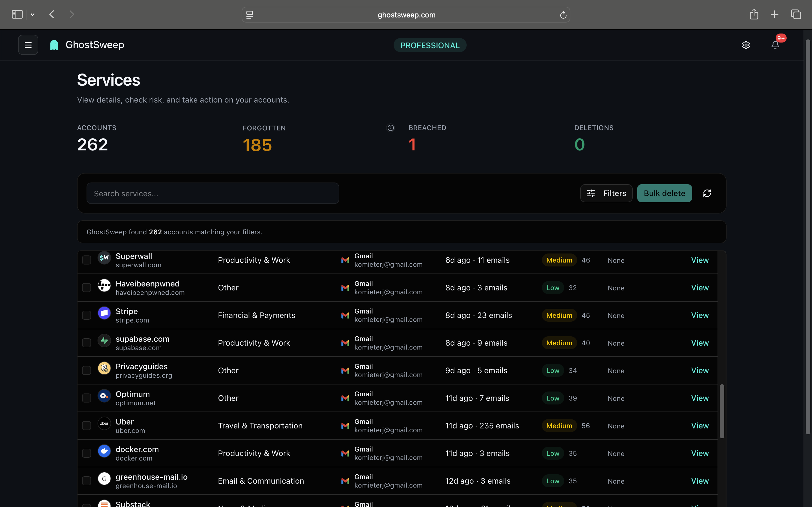Click the refresh services icon
This screenshot has height=507, width=812.
point(707,194)
